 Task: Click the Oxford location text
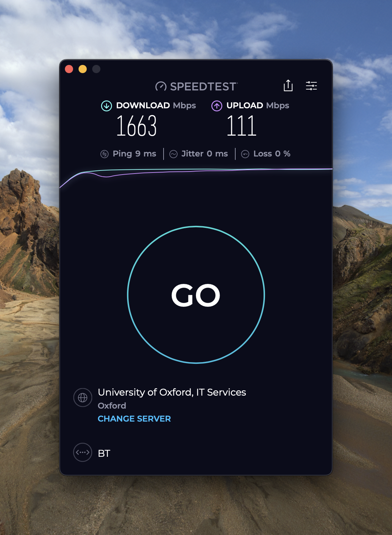(112, 406)
